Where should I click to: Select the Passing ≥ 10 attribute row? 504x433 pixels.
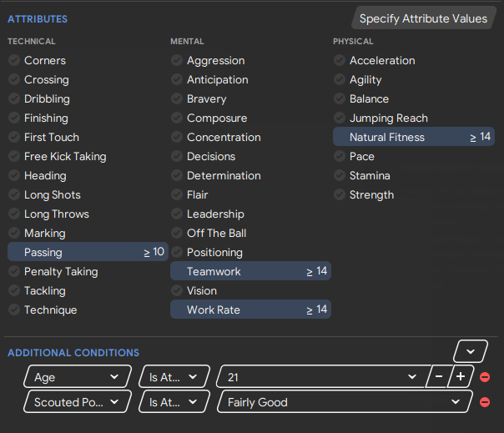(x=88, y=252)
